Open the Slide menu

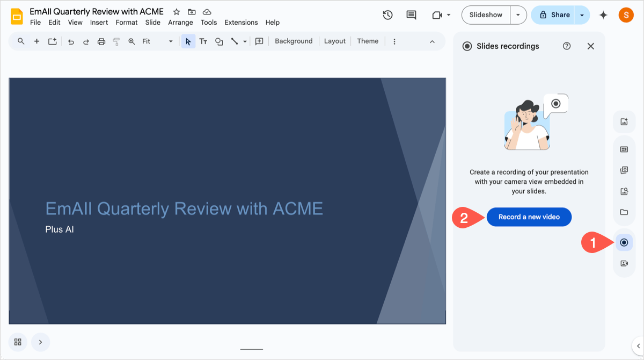tap(153, 23)
